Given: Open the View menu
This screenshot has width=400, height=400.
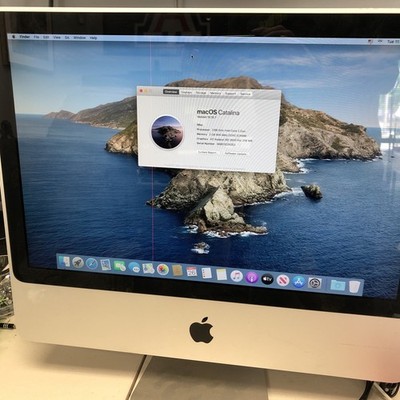Looking at the screenshot, I should (57, 37).
